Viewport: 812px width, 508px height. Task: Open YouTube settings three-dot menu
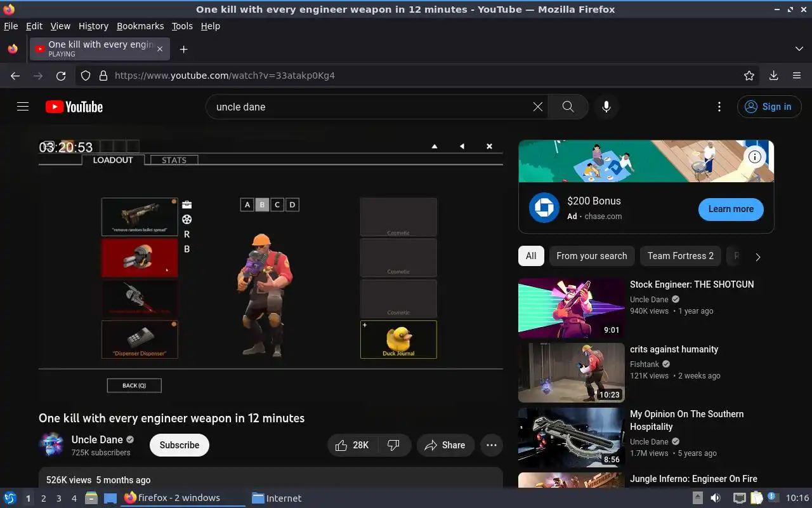click(719, 107)
